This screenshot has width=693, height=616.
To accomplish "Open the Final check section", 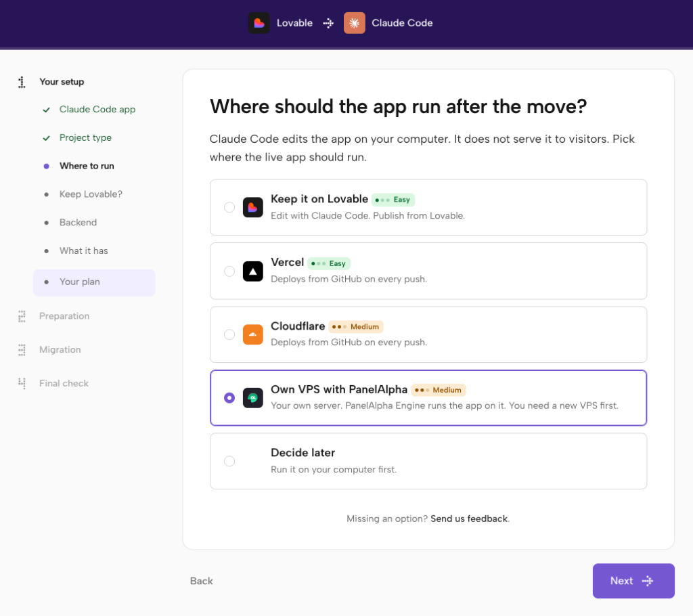I will point(64,383).
